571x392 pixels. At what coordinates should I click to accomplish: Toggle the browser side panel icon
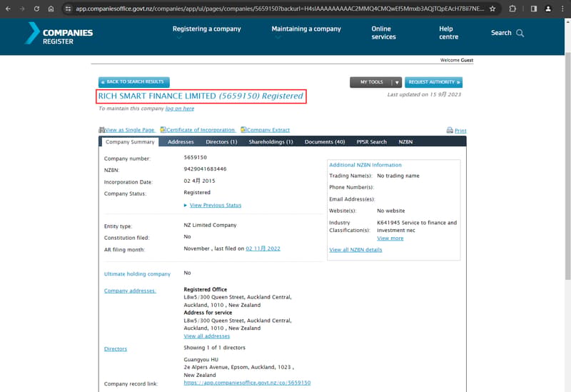coord(533,9)
